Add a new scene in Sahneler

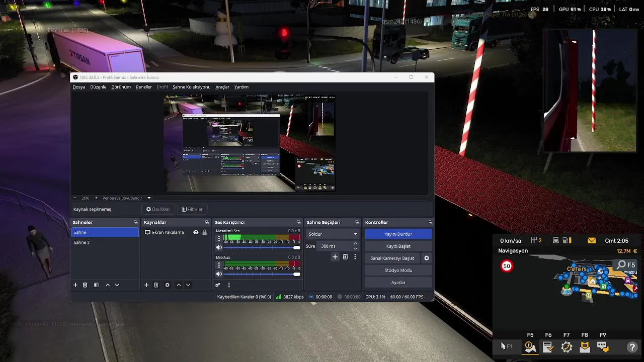75,285
